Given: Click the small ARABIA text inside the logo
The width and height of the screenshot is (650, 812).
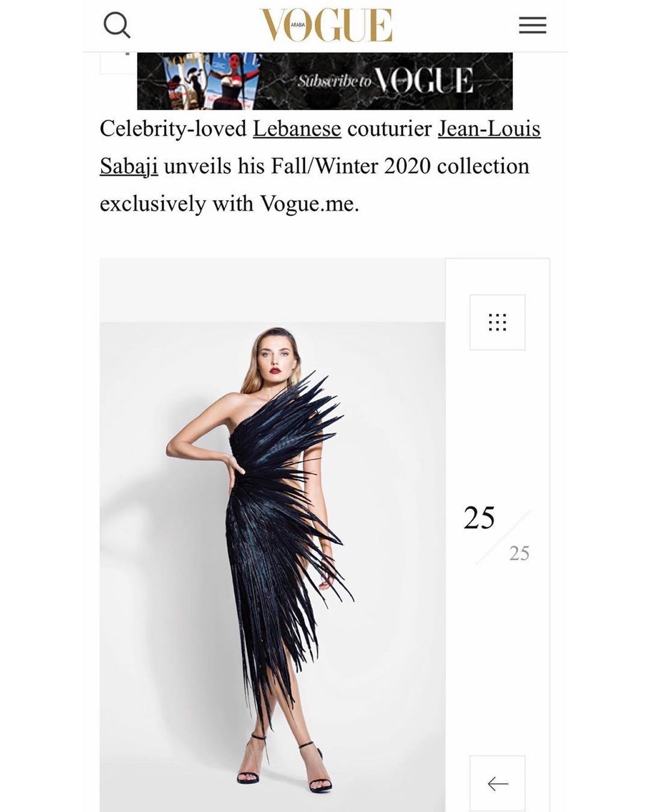Looking at the screenshot, I should pyautogui.click(x=298, y=26).
